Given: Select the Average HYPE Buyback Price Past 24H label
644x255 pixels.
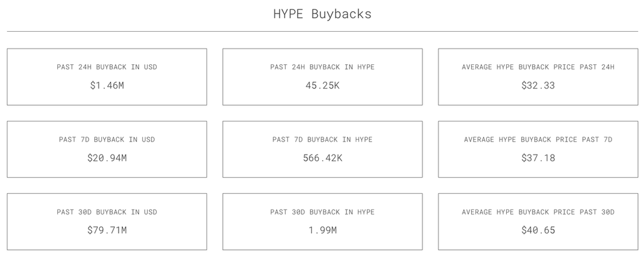Looking at the screenshot, I should point(538,67).
